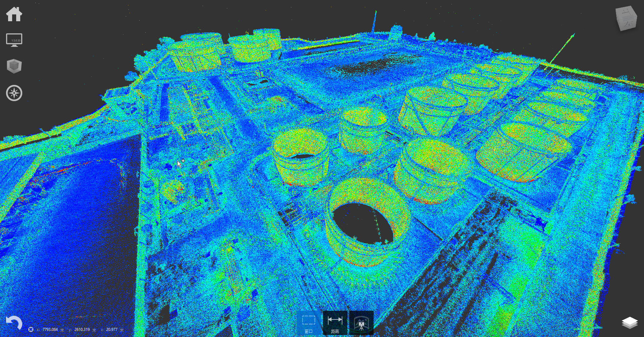Click the undo arrow icon

pyautogui.click(x=14, y=323)
